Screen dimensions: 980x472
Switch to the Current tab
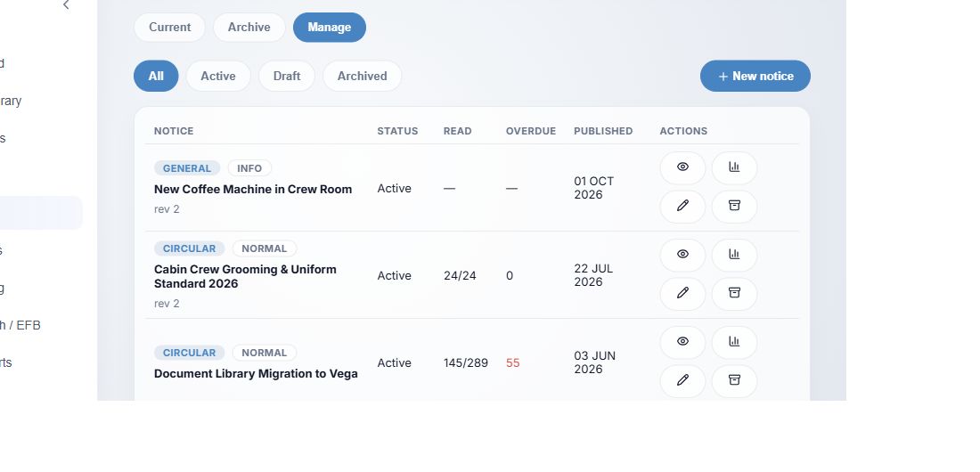pos(169,28)
